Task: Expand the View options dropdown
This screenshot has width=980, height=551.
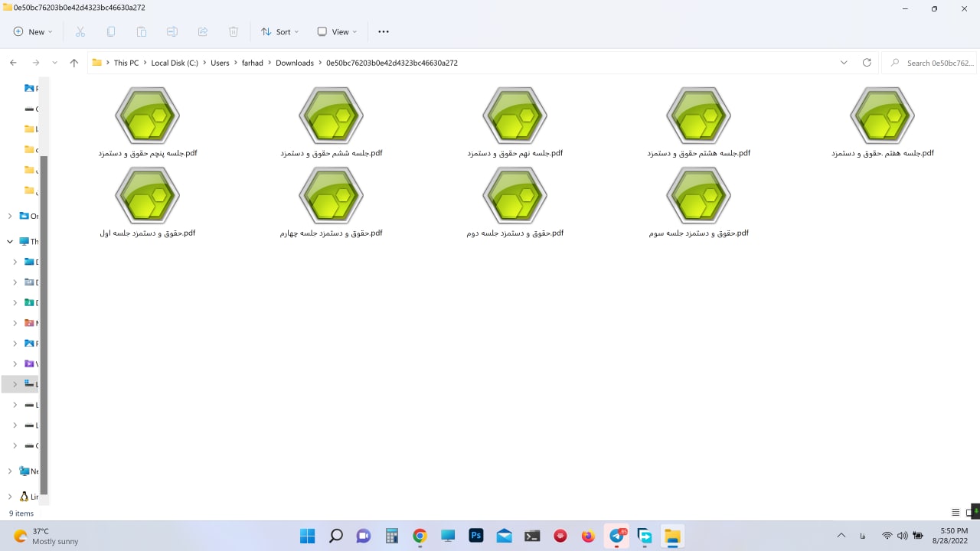Action: click(337, 31)
